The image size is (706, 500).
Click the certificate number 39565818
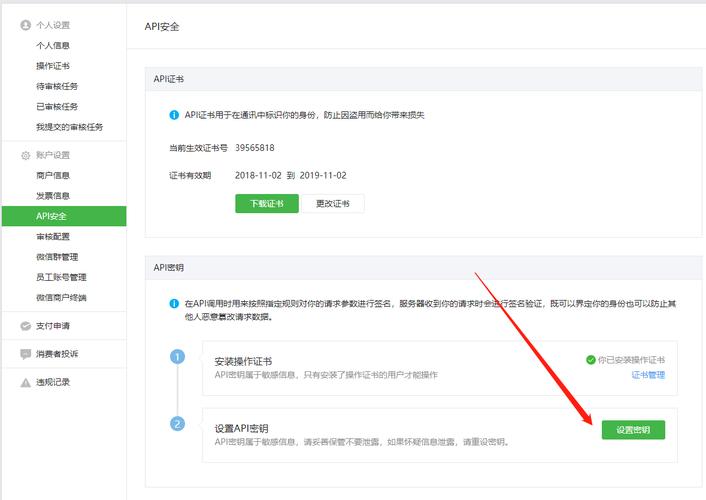pyautogui.click(x=255, y=148)
